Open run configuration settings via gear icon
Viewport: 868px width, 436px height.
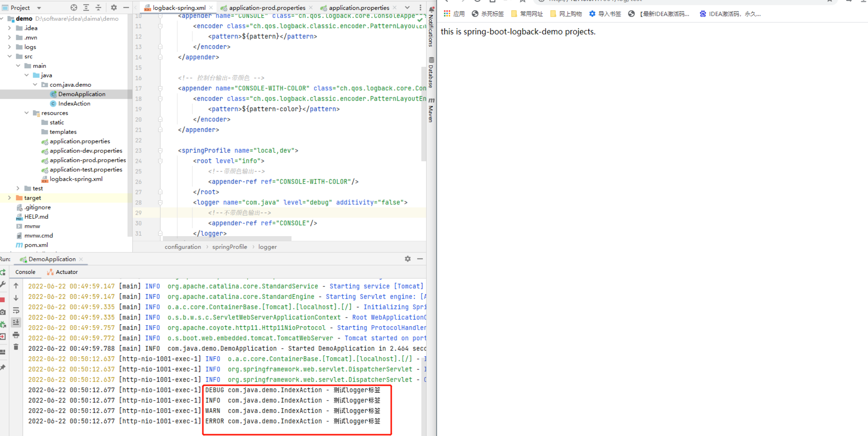[x=407, y=259]
